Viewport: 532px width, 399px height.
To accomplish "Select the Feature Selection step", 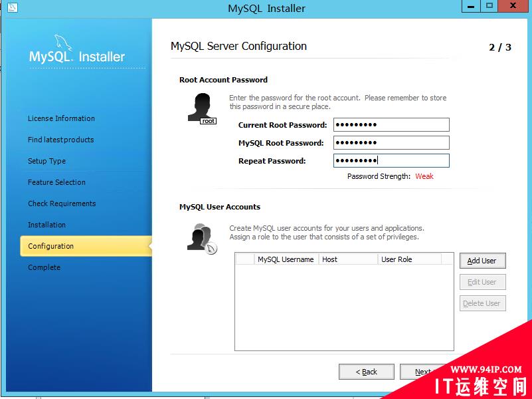I will (56, 182).
